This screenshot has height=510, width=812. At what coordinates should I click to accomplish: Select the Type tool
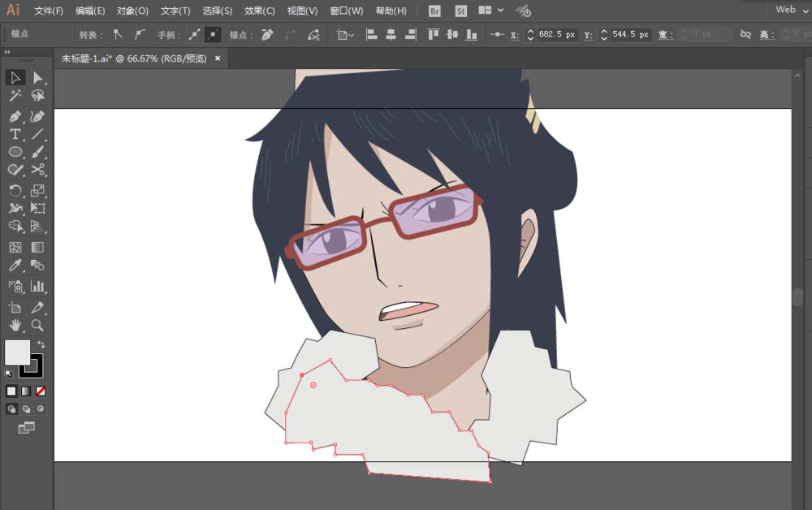(x=15, y=134)
